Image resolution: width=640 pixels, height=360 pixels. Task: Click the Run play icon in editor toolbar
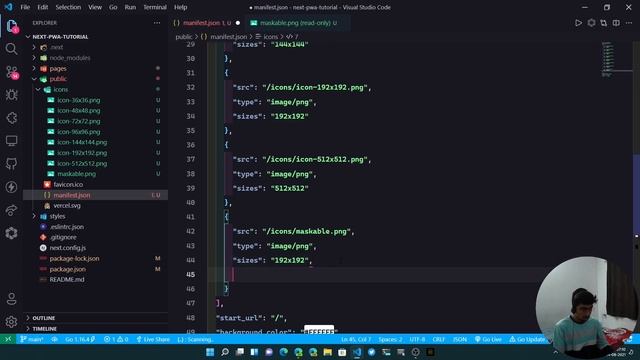point(578,23)
